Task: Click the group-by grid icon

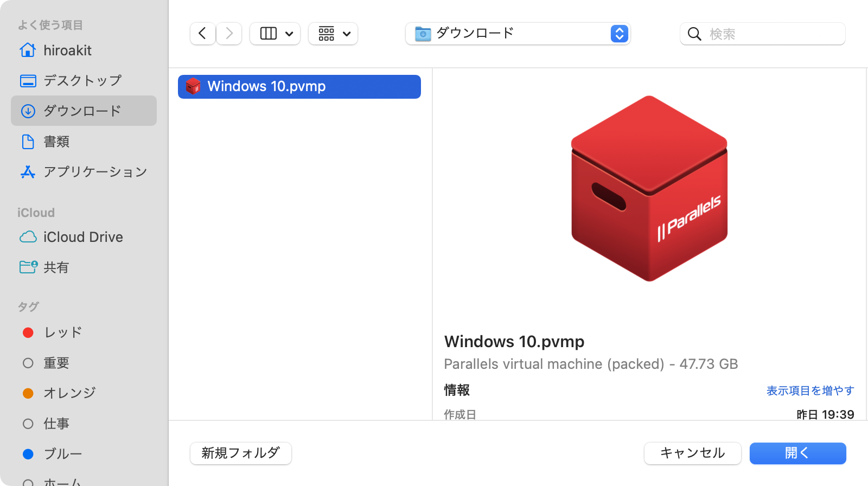Action: (326, 34)
